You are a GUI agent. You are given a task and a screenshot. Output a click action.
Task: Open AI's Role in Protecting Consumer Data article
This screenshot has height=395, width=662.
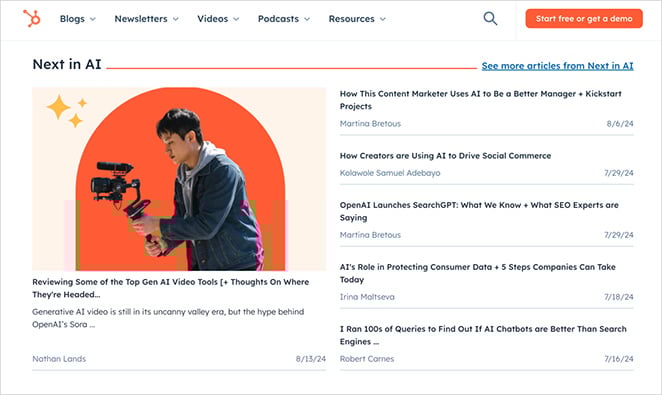pyautogui.click(x=478, y=273)
